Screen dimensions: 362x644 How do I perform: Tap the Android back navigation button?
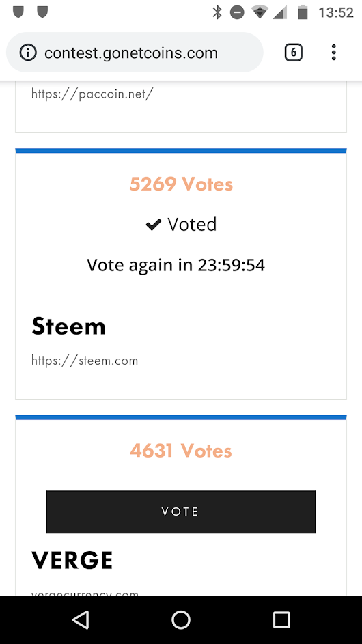[81, 619]
